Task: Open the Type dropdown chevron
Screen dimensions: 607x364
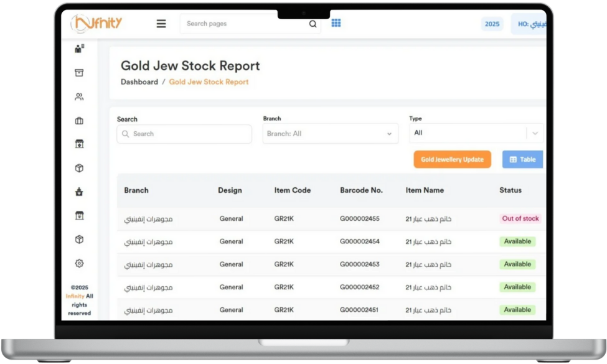Action: (x=535, y=133)
